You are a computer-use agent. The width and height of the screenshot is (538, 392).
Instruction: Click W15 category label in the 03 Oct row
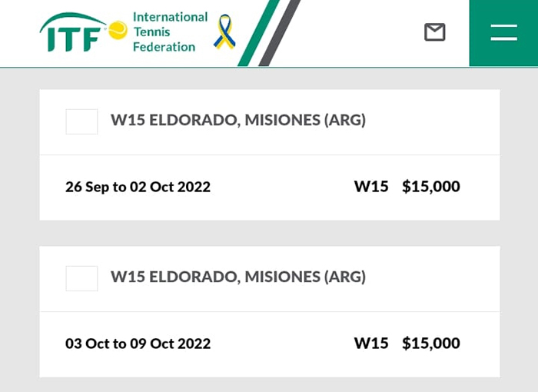371,344
